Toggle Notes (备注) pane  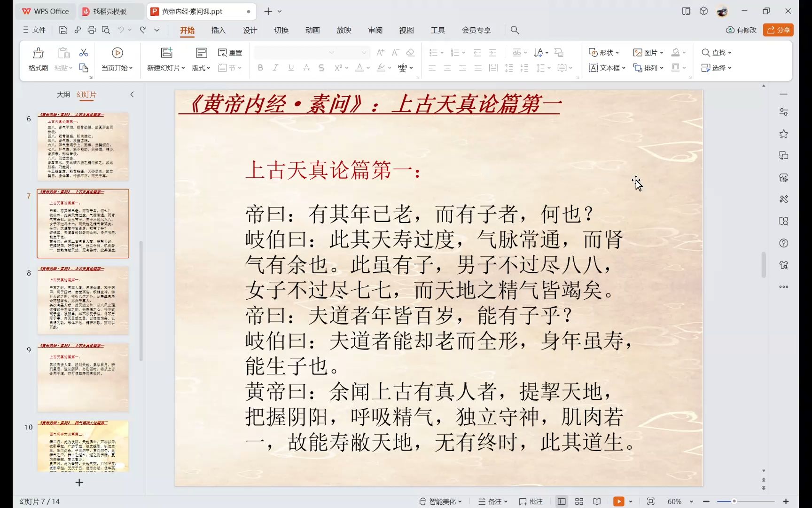(x=492, y=501)
